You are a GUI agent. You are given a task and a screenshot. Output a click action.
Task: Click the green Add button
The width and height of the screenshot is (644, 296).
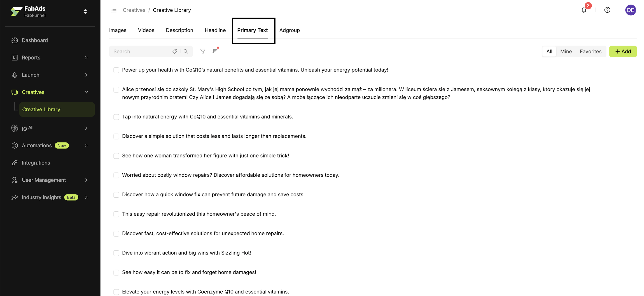(x=623, y=51)
